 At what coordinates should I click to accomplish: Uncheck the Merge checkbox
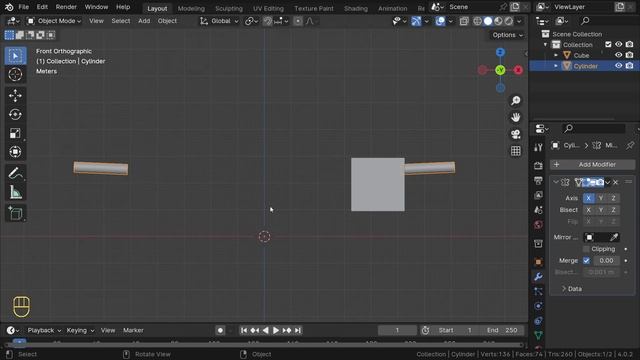pos(586,260)
